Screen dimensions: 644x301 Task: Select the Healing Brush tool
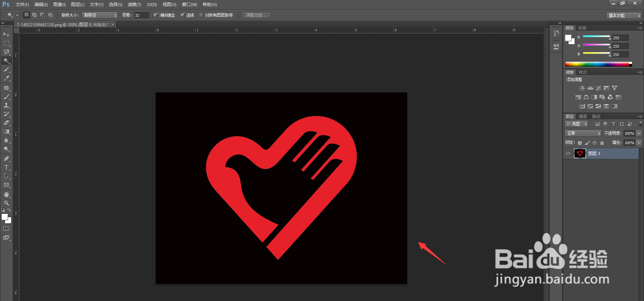pos(6,88)
